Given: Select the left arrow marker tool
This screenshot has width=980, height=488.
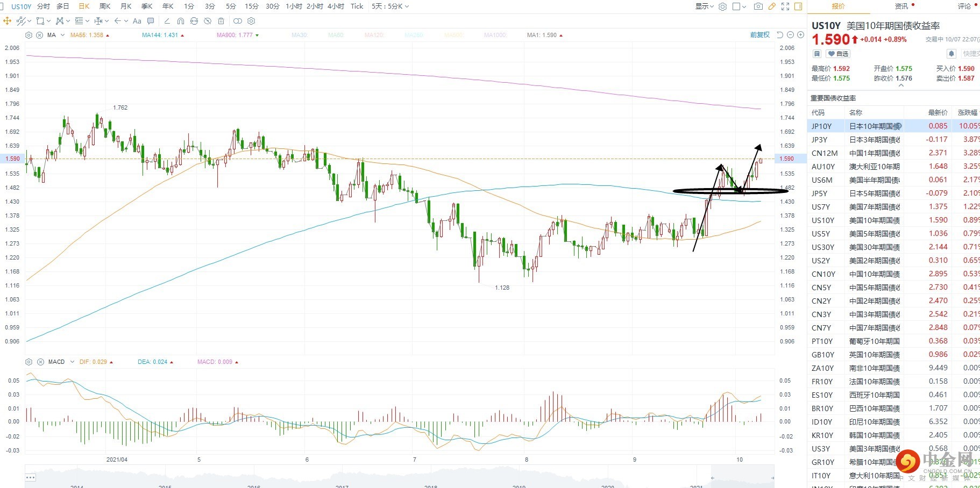Looking at the screenshot, I should tap(117, 21).
